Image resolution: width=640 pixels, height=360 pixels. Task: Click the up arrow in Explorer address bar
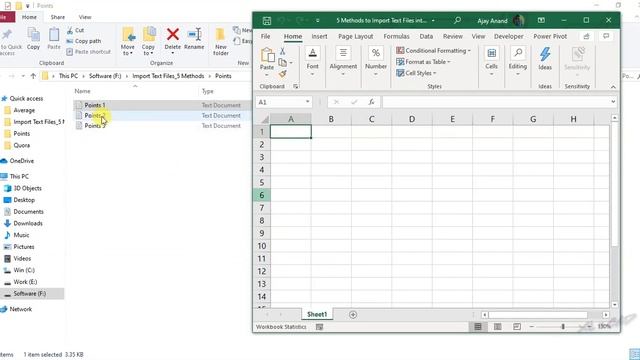click(33, 76)
